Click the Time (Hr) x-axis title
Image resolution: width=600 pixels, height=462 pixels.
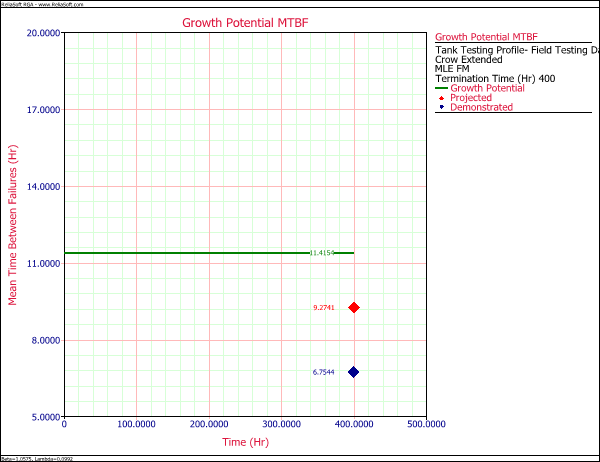coord(244,441)
